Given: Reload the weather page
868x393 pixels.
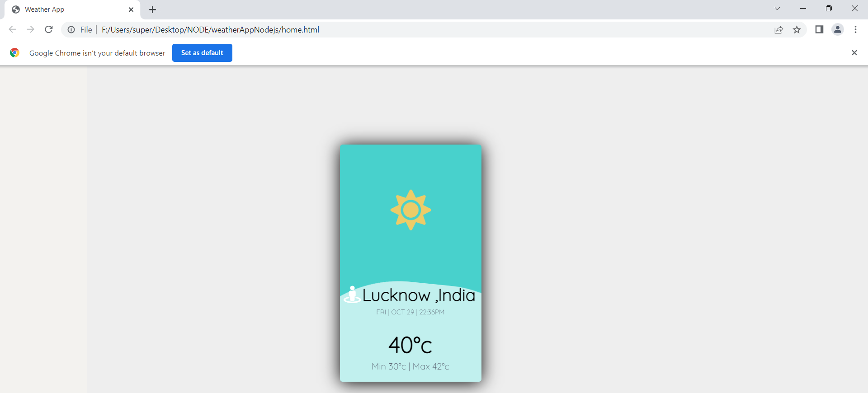Looking at the screenshot, I should click(x=49, y=30).
